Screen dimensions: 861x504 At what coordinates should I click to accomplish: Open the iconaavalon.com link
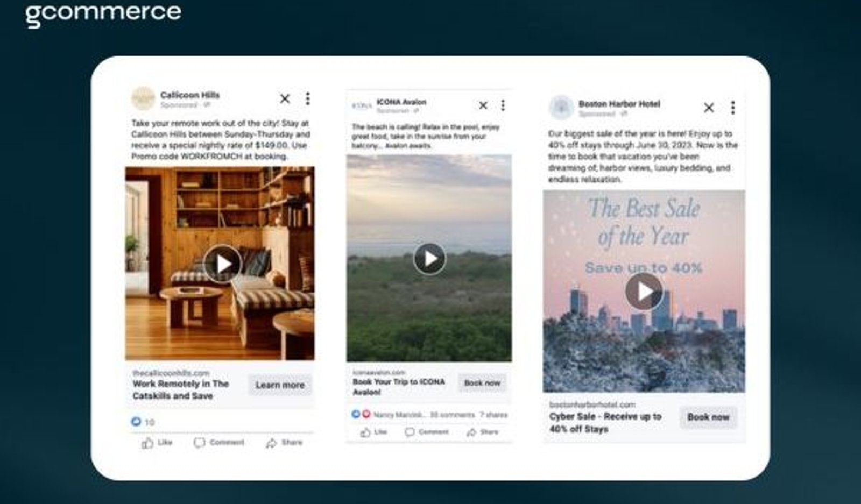pos(379,372)
